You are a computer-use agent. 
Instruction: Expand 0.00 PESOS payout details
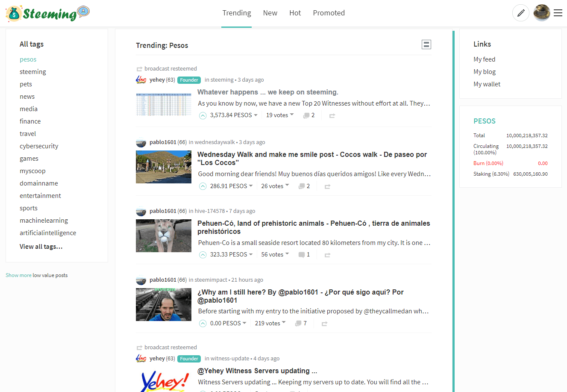click(228, 324)
